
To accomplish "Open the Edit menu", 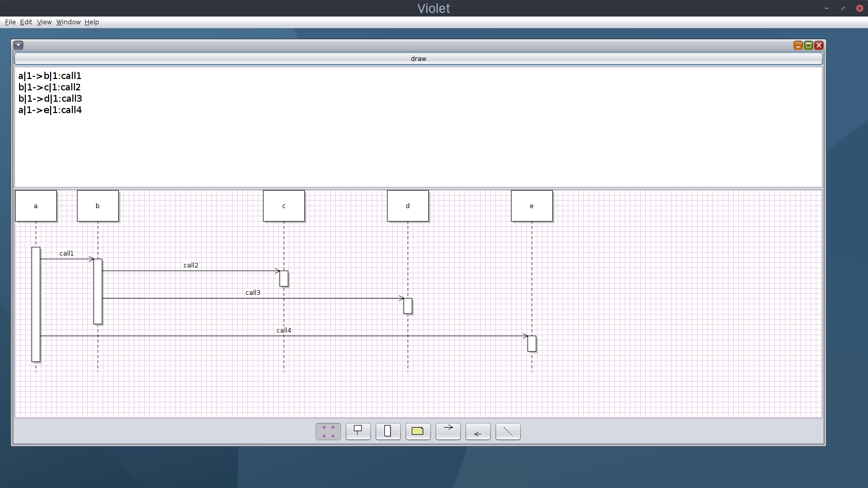I will (26, 22).
